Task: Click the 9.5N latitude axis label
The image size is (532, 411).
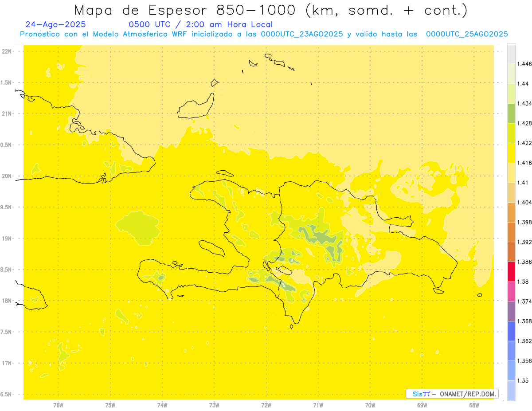Action: pyautogui.click(x=7, y=207)
